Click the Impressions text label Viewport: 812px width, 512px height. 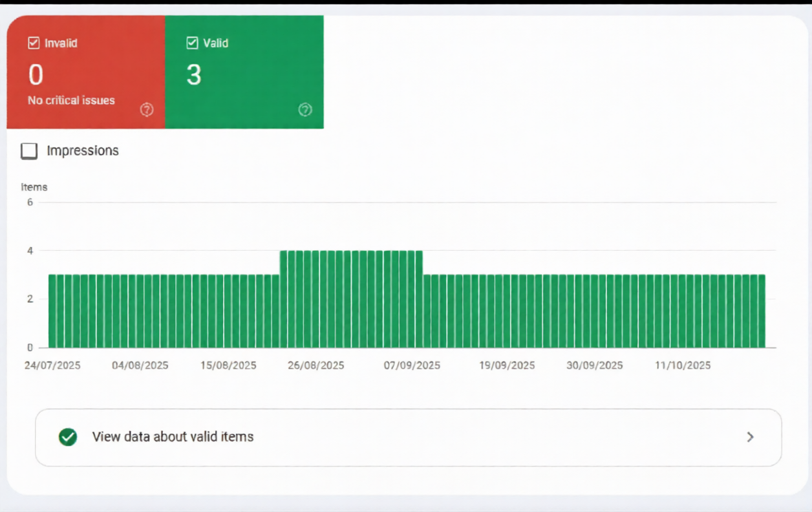tap(81, 151)
